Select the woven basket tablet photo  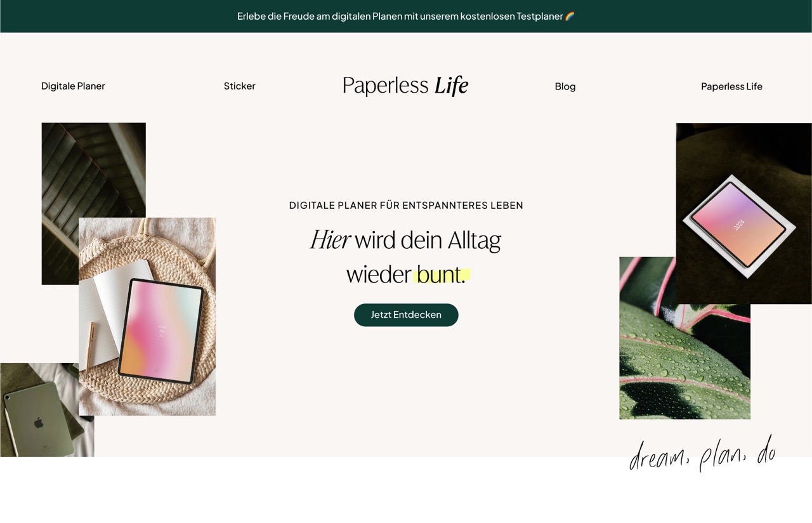pos(147,317)
